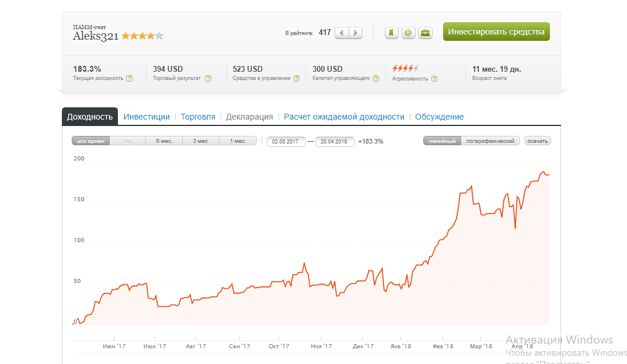Select the 3 мес. period
The width and height of the screenshot is (627, 364).
201,141
